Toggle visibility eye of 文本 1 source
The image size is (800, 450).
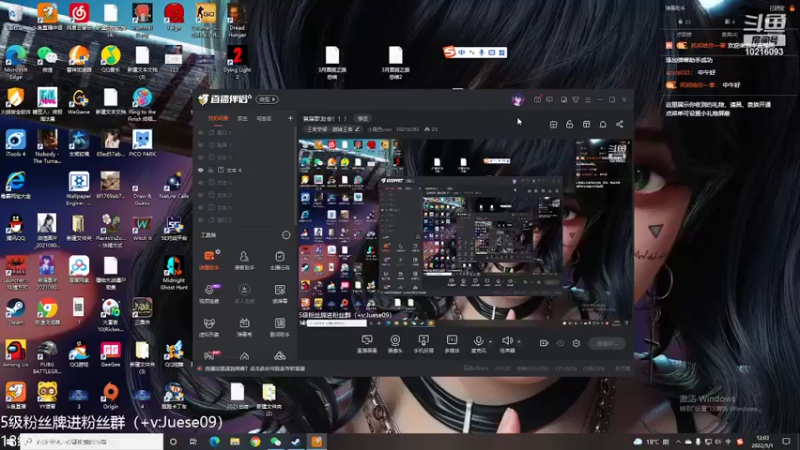coord(201,208)
